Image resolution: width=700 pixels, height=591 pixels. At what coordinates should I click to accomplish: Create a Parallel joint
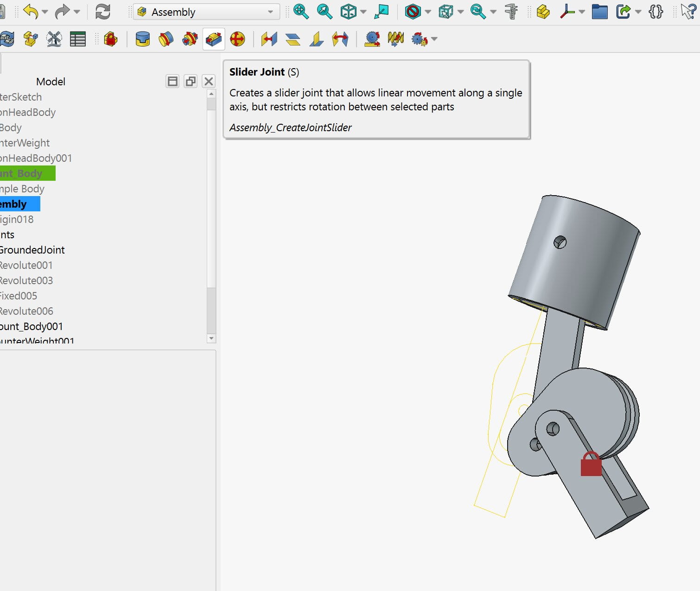coord(293,39)
